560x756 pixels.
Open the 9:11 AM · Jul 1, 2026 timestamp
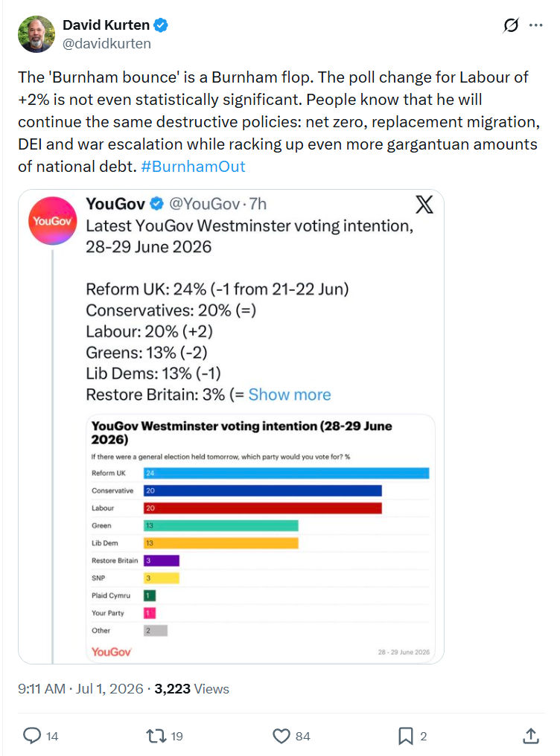click(80, 688)
